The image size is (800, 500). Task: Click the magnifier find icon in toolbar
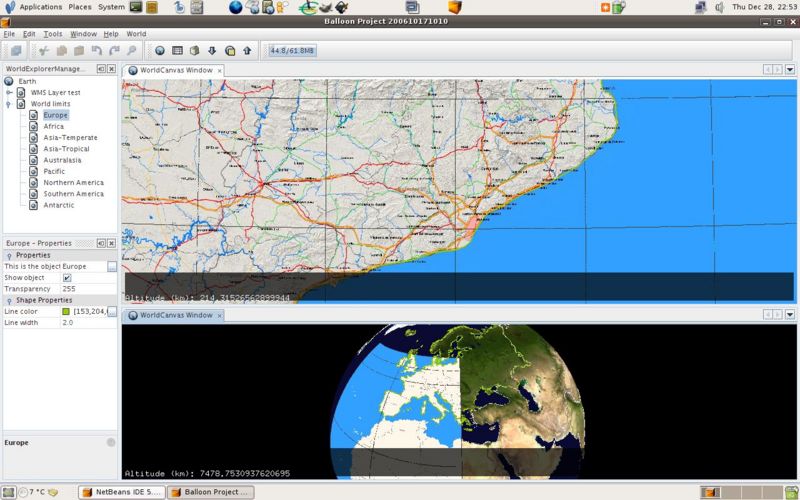coord(131,50)
